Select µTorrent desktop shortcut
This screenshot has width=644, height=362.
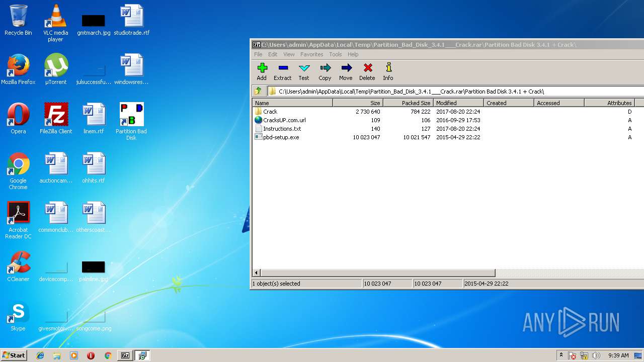[56, 69]
